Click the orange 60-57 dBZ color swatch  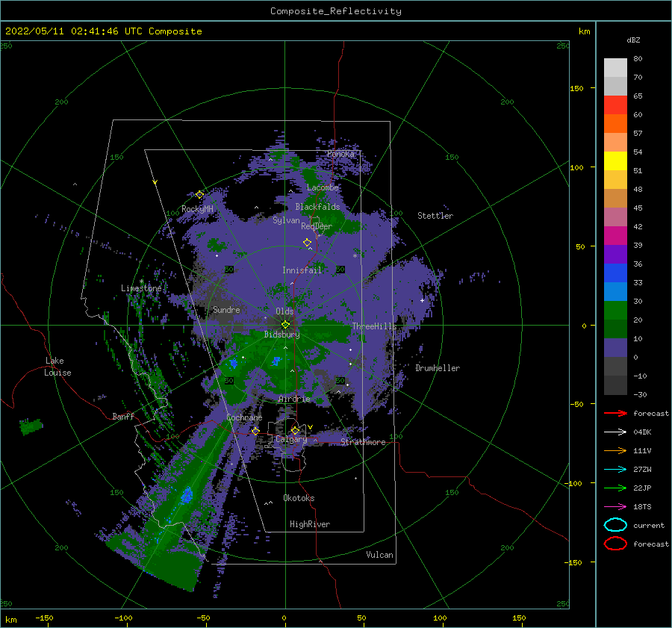615,123
